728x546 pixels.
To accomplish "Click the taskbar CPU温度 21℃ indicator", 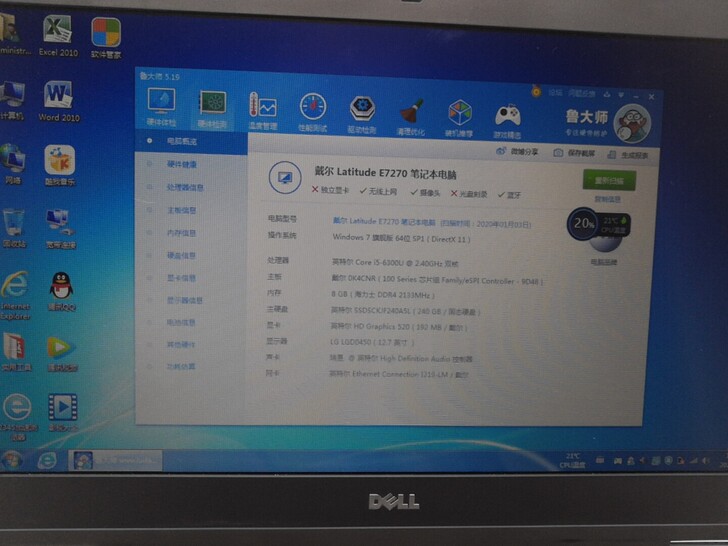I will pos(572,460).
